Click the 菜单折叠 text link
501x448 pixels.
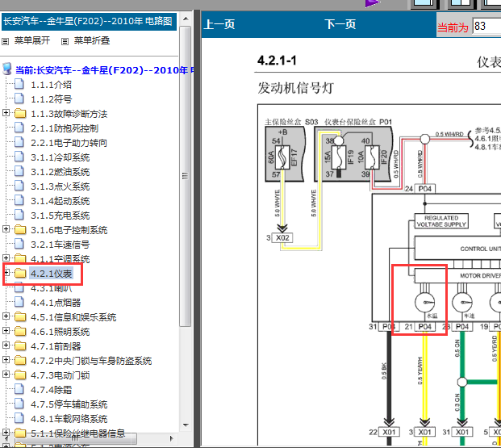92,40
